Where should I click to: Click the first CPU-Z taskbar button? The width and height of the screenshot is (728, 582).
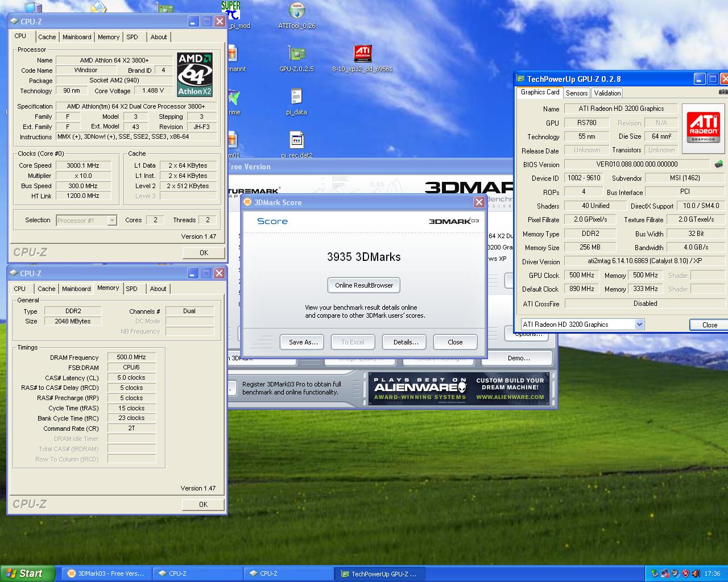click(197, 573)
